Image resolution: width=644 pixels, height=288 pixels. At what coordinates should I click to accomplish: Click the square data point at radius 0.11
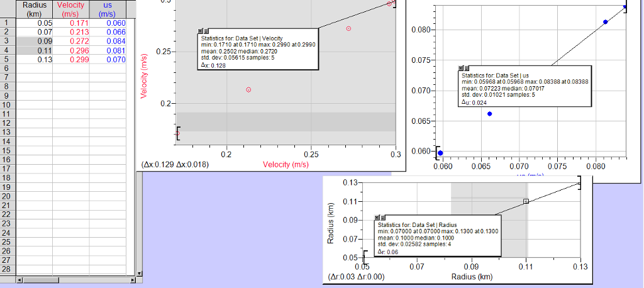(526, 201)
